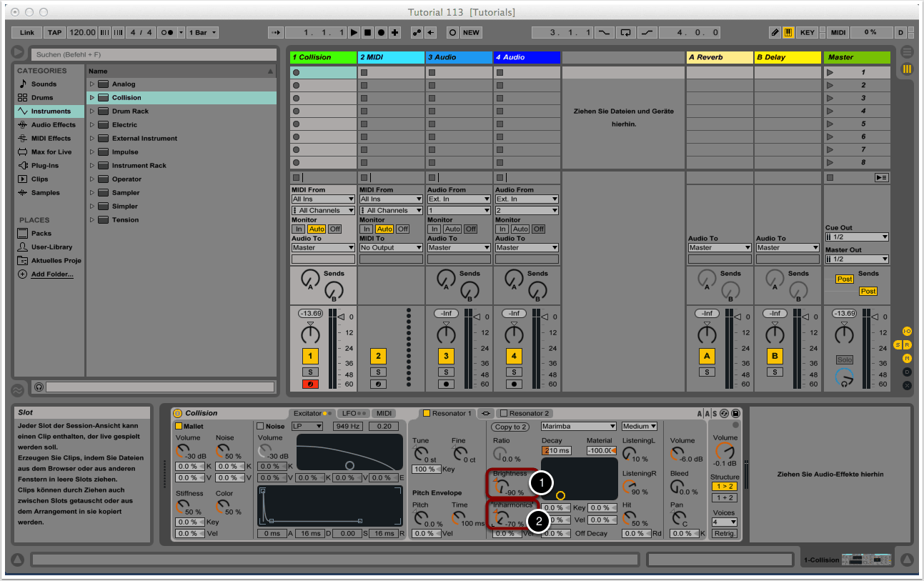
Task: Click the resonator link icon between Resonator tabs
Action: [x=486, y=413]
